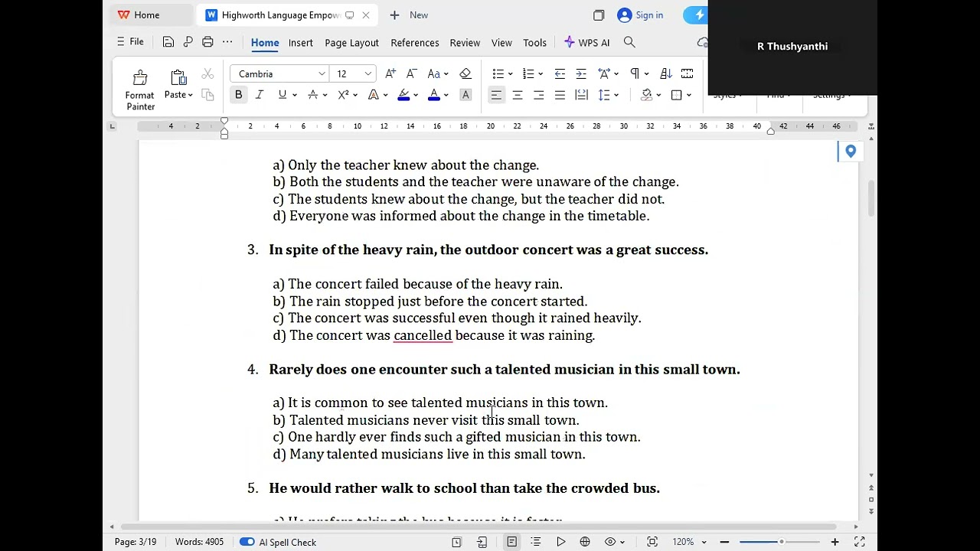Apply character shading icon

pos(465,95)
